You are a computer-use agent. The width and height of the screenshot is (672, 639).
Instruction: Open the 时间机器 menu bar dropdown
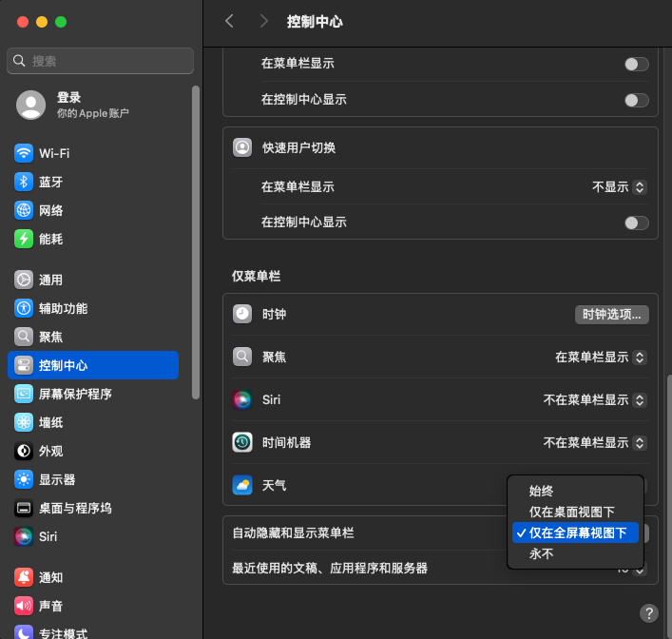(594, 443)
